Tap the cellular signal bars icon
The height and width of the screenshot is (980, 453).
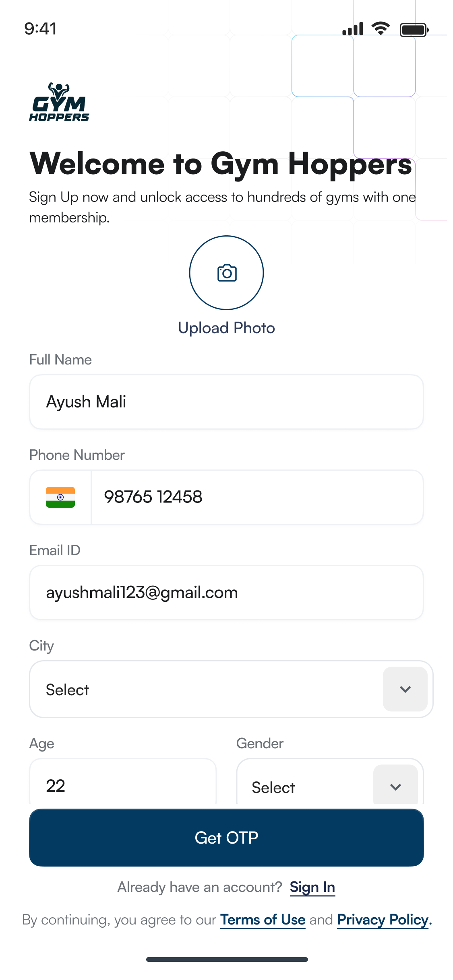coord(353,29)
